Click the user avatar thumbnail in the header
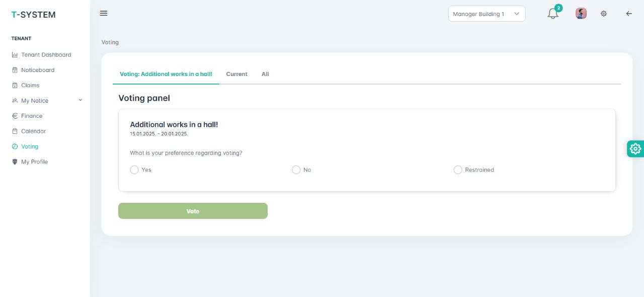 tap(581, 13)
